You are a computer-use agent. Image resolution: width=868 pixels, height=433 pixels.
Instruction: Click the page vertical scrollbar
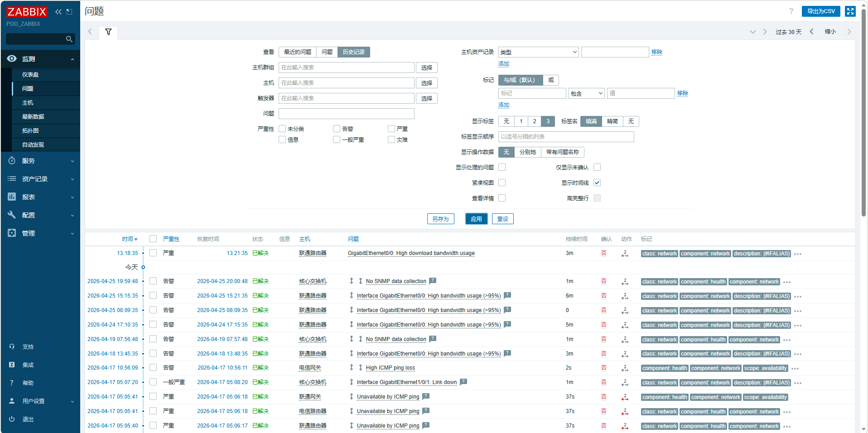(x=863, y=113)
